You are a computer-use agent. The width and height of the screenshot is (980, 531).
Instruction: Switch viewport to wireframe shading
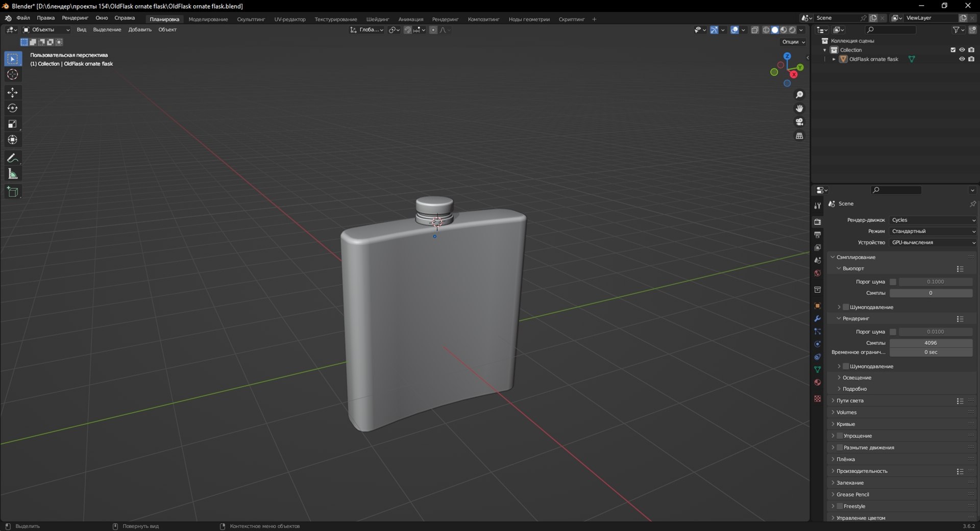766,30
